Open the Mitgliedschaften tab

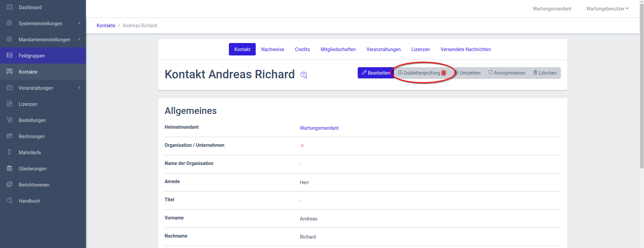[338, 49]
